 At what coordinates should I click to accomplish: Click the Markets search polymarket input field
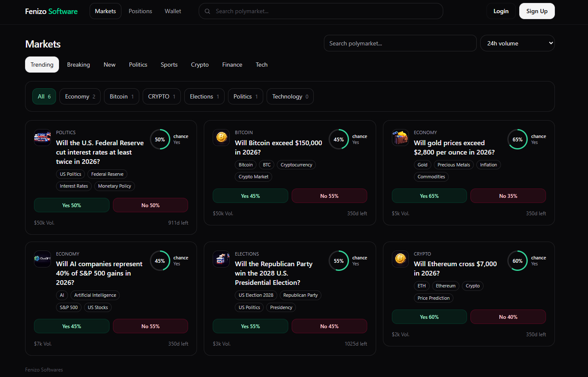400,43
